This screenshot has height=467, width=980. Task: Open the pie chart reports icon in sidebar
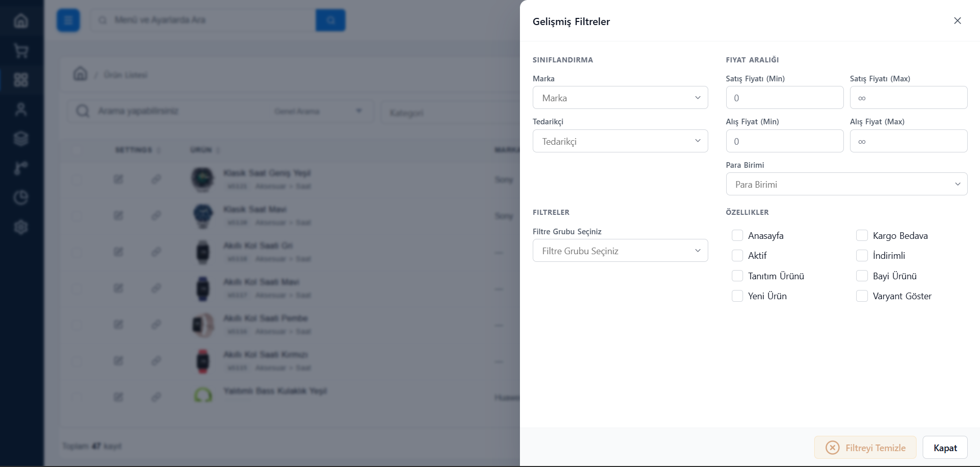(x=21, y=197)
